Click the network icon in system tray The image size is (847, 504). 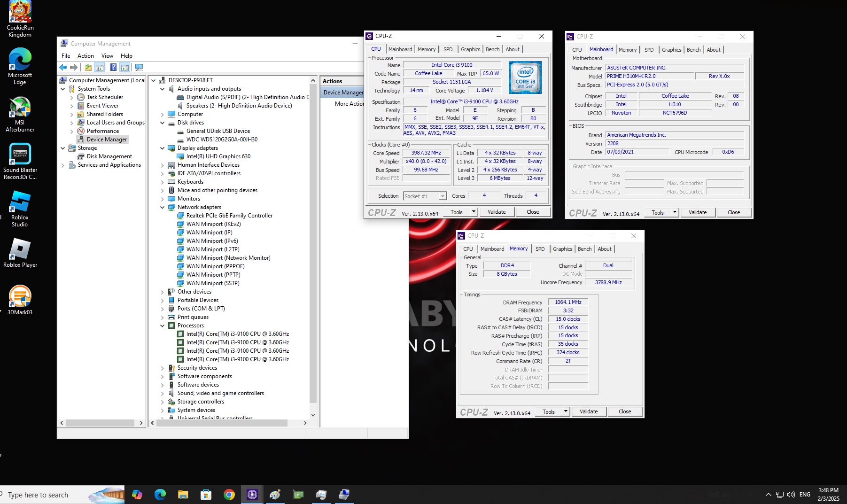(780, 495)
